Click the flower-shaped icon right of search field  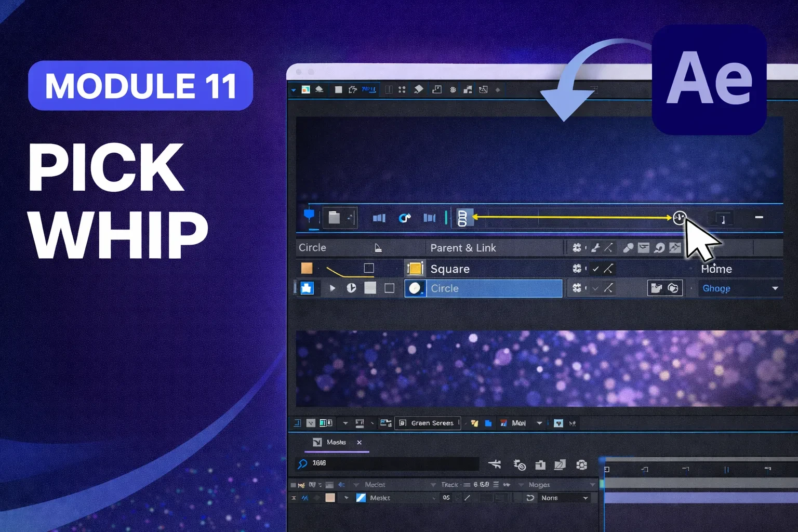pos(582,465)
